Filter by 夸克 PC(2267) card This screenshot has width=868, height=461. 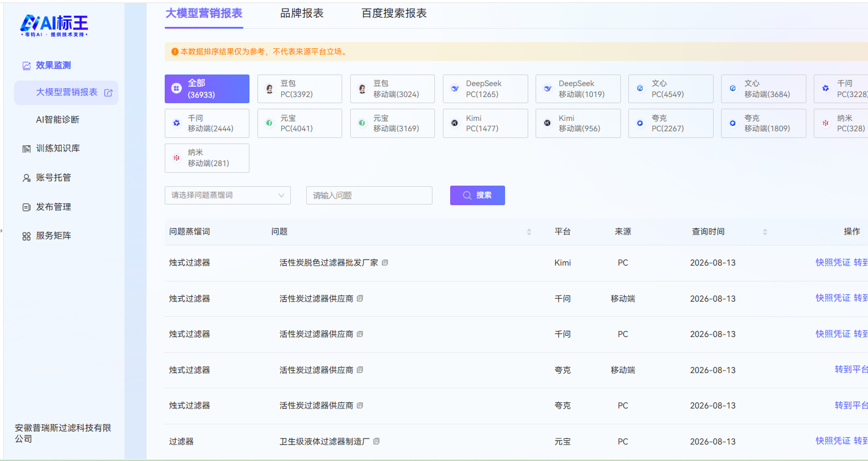(x=670, y=123)
